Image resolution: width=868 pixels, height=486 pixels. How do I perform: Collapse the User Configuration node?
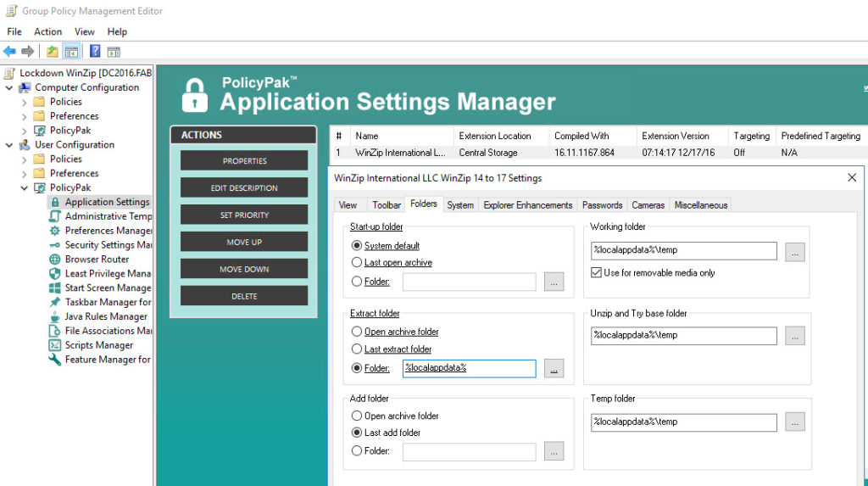click(x=8, y=145)
